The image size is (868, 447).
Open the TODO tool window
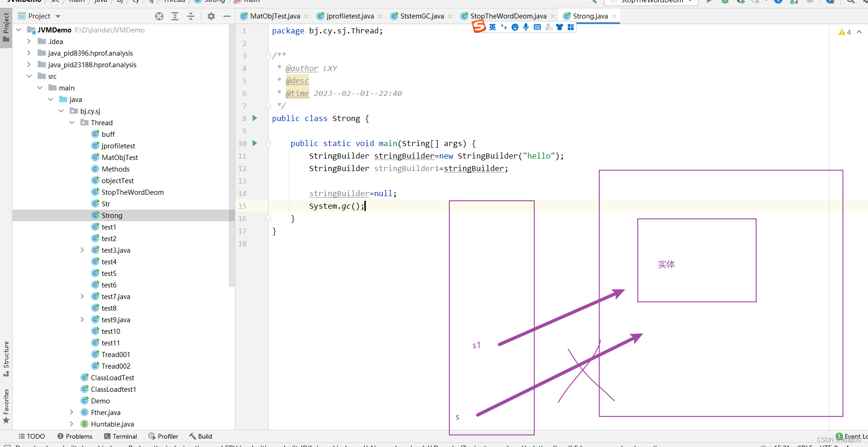(32, 436)
